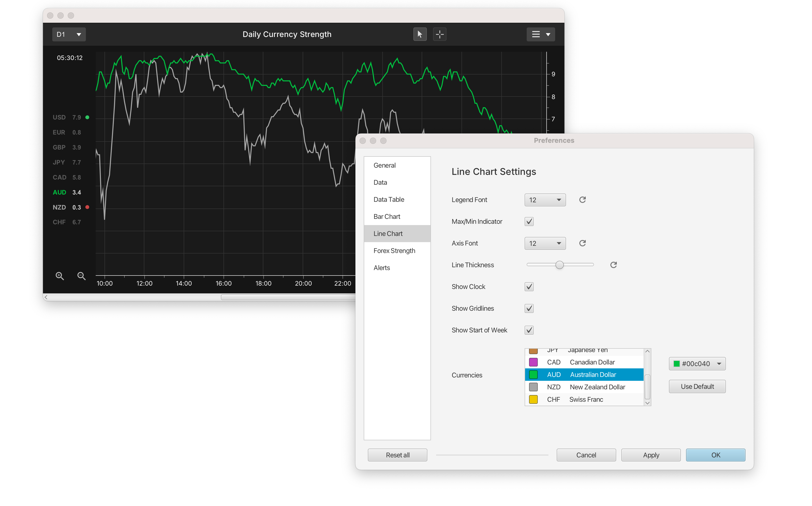Select the pointer tool in the toolbar
The height and width of the screenshot is (506, 812).
(x=420, y=34)
